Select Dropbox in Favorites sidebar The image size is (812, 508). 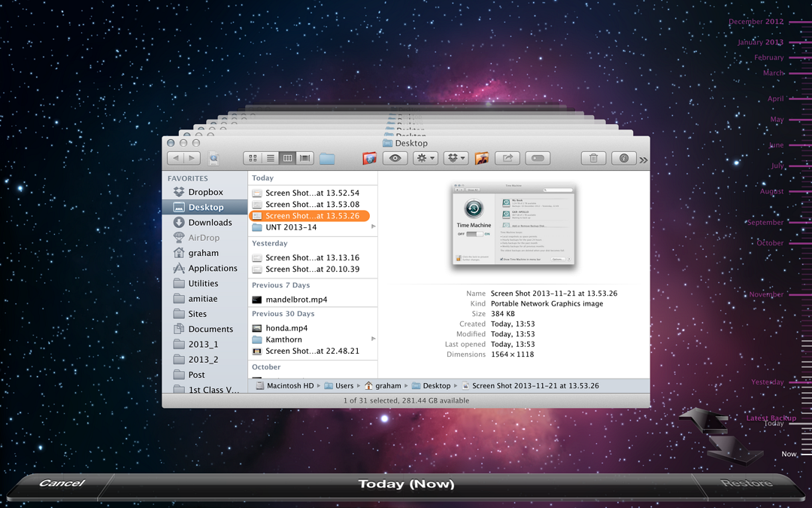pyautogui.click(x=205, y=192)
